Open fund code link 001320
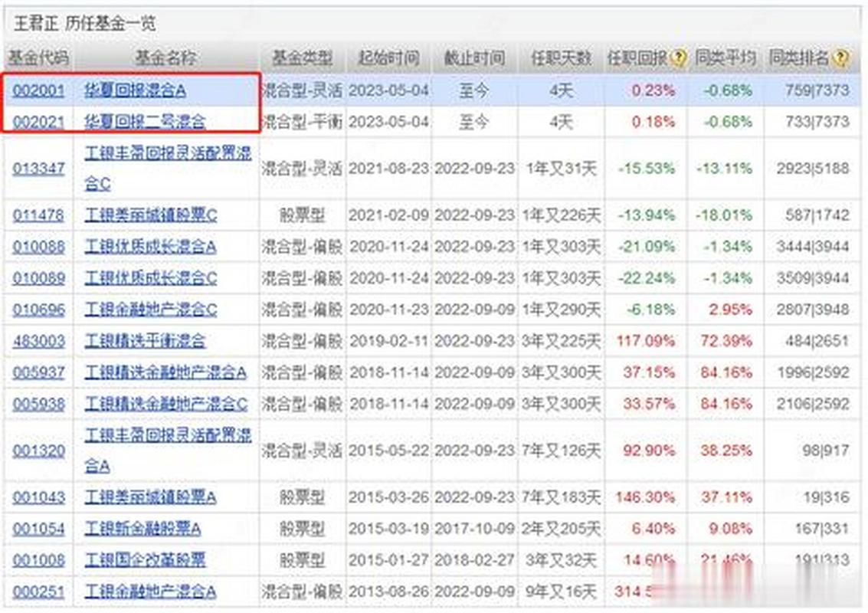The height and width of the screenshot is (613, 868). (x=39, y=451)
